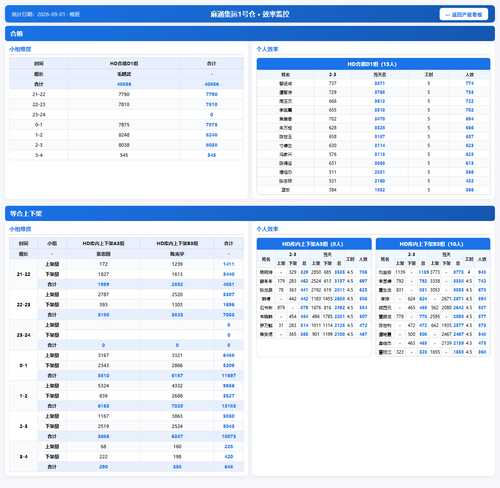The image size is (500, 488).
Task: Click the blue efficiency value 943
Action: pos(482,272)
